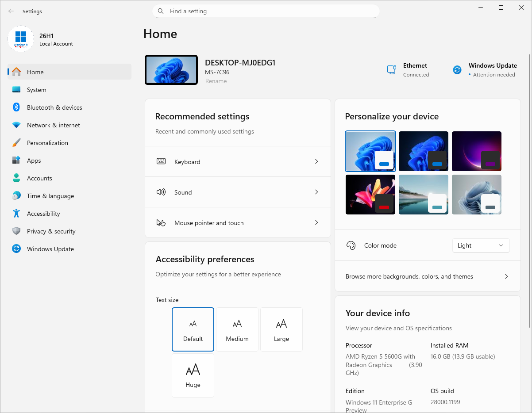Navigate to Personalization section

(69, 143)
